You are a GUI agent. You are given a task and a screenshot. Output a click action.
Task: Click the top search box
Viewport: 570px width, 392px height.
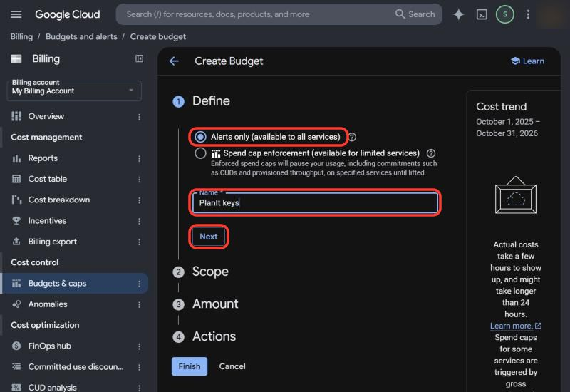pyautogui.click(x=279, y=14)
